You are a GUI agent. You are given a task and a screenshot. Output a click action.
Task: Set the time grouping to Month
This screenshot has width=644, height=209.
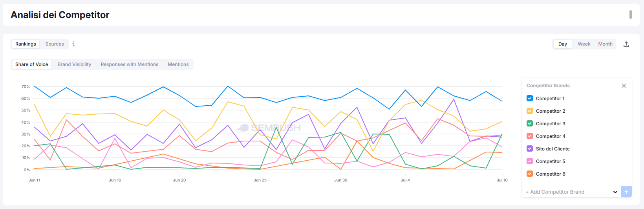pyautogui.click(x=605, y=44)
